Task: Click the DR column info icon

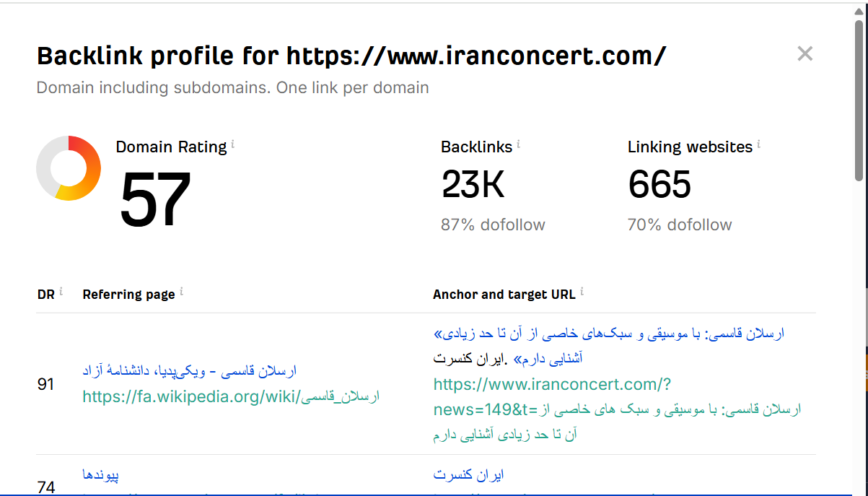Action: point(61,290)
